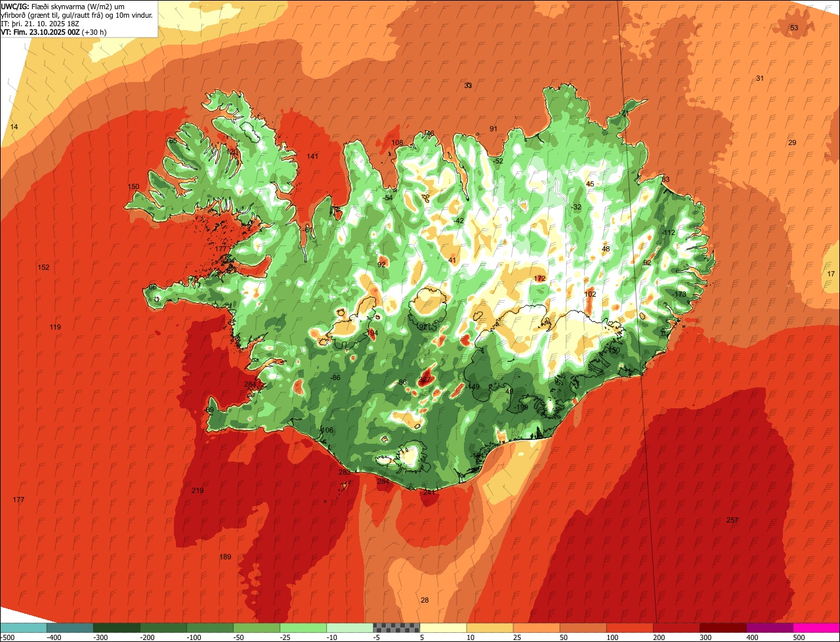The height and width of the screenshot is (642, 840).
Task: Click the checkered legend swatch between -5 and 5
Action: pos(396,628)
